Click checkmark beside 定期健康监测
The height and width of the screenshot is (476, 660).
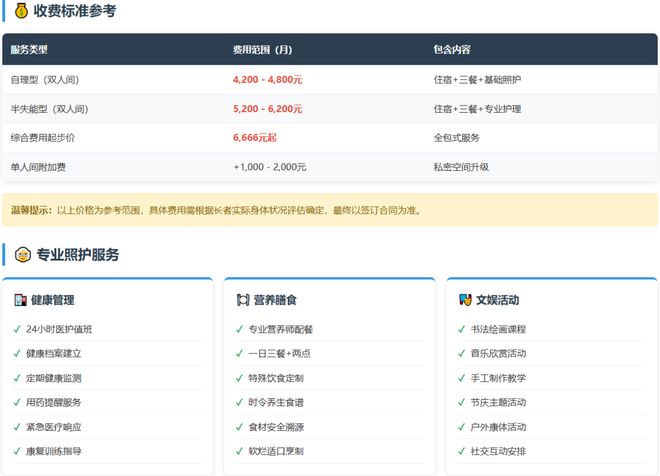pyautogui.click(x=17, y=378)
